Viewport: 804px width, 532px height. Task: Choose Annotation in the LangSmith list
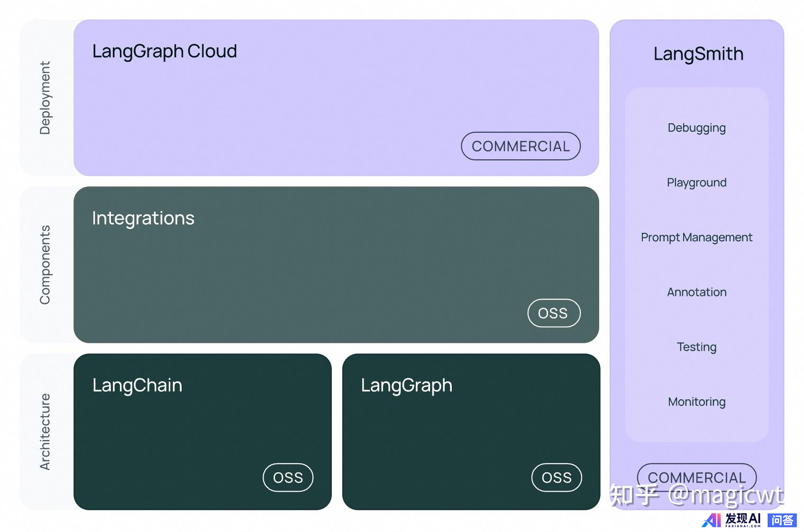[x=696, y=292]
